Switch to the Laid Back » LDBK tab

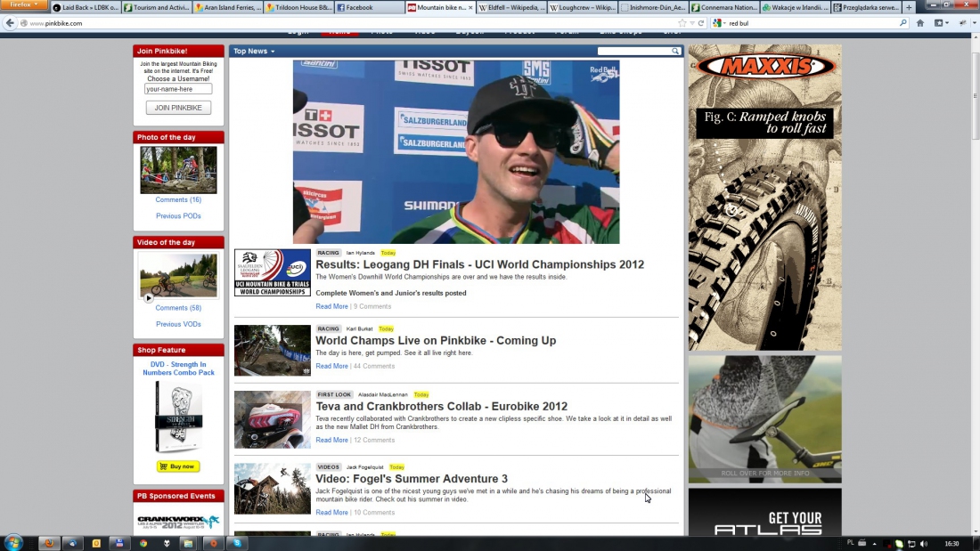[85, 7]
